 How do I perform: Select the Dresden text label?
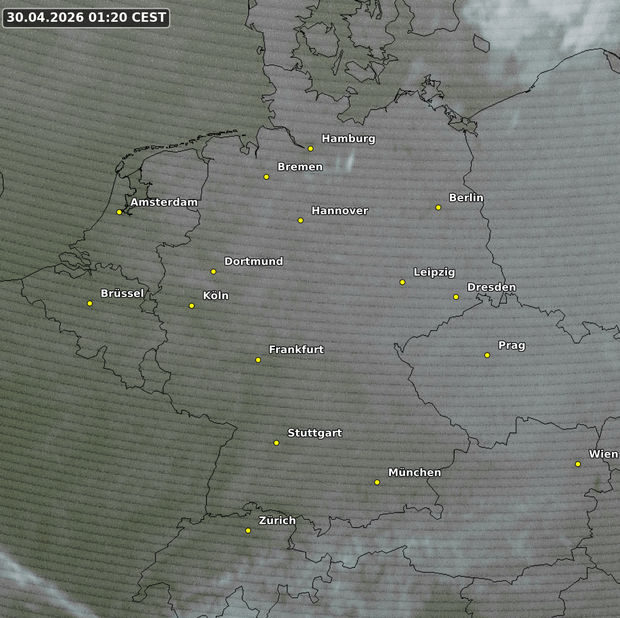point(491,288)
